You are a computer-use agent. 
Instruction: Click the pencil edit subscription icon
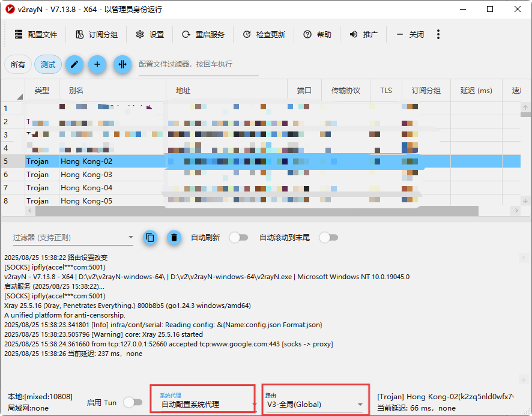coord(74,64)
